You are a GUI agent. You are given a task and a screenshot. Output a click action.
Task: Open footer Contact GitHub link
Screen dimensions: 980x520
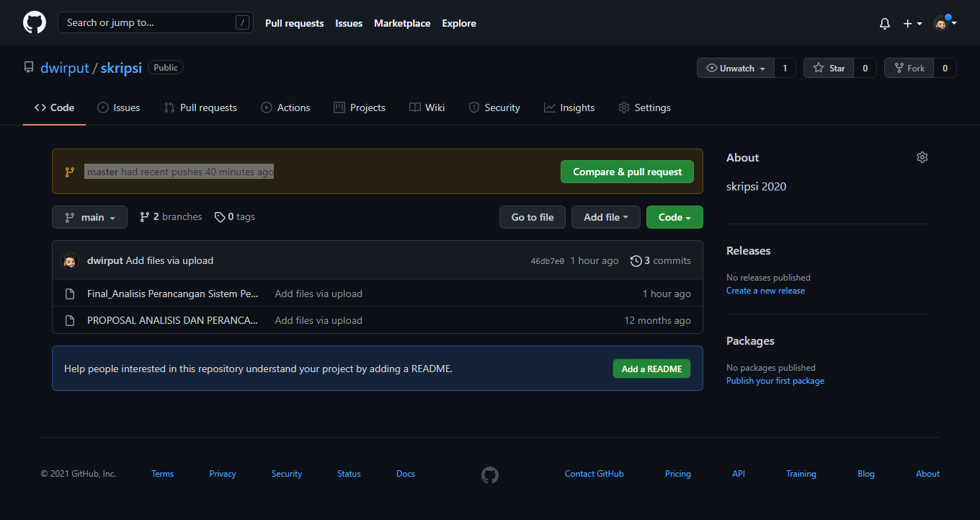coord(594,474)
